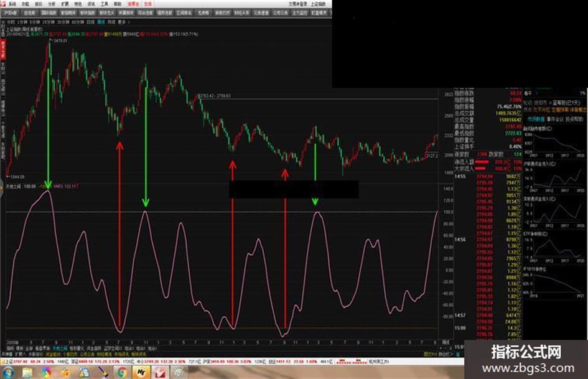Image resolution: width=588 pixels, height=379 pixels.
Task: Click the red 发现 menu item
Action: (148, 4)
